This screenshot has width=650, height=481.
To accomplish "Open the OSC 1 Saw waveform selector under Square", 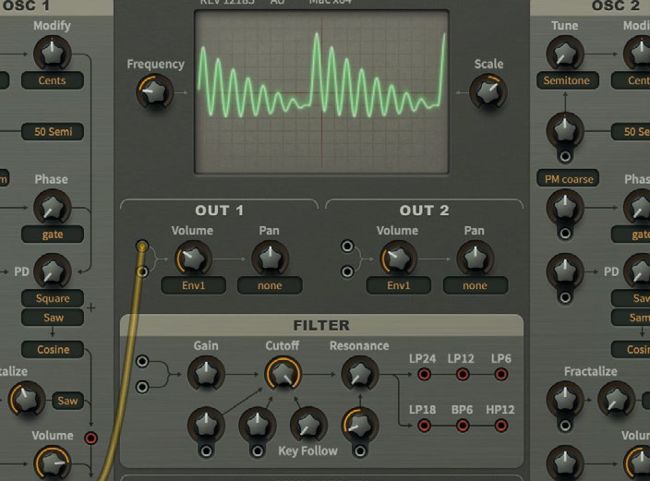I will [52, 318].
